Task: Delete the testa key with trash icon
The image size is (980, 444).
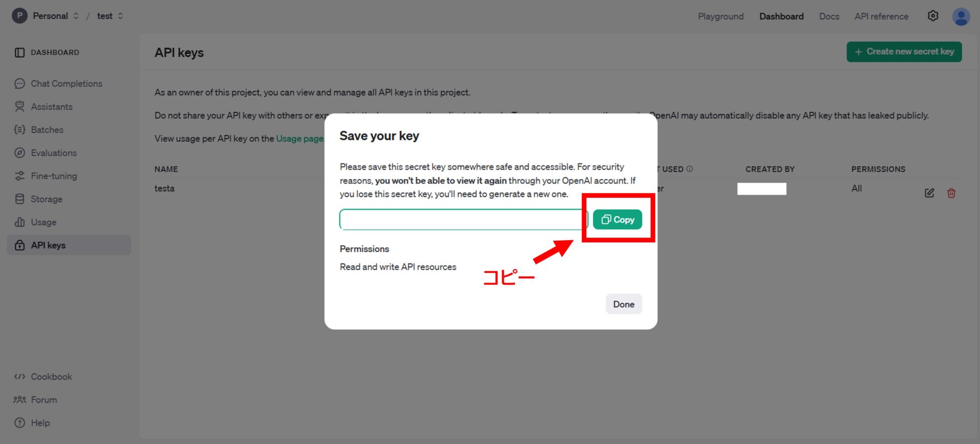Action: [951, 193]
